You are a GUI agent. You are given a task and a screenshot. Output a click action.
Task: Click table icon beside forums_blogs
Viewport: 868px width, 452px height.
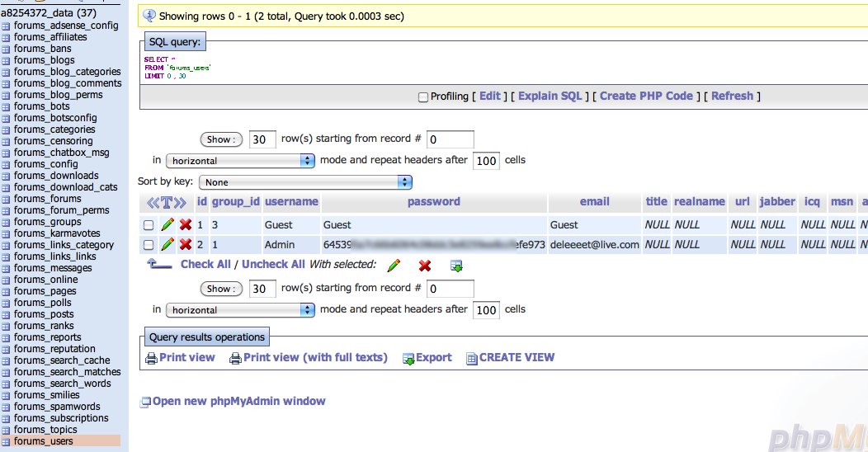[x=6, y=61]
